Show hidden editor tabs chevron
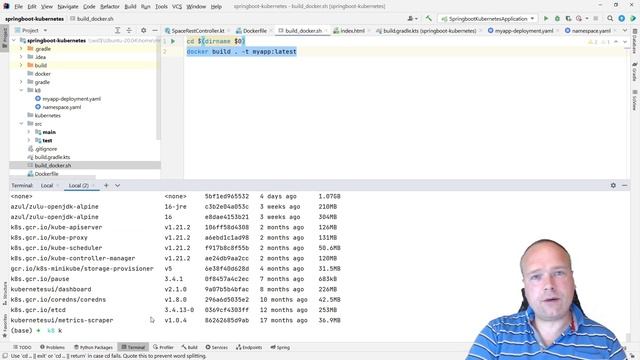 tap(624, 31)
